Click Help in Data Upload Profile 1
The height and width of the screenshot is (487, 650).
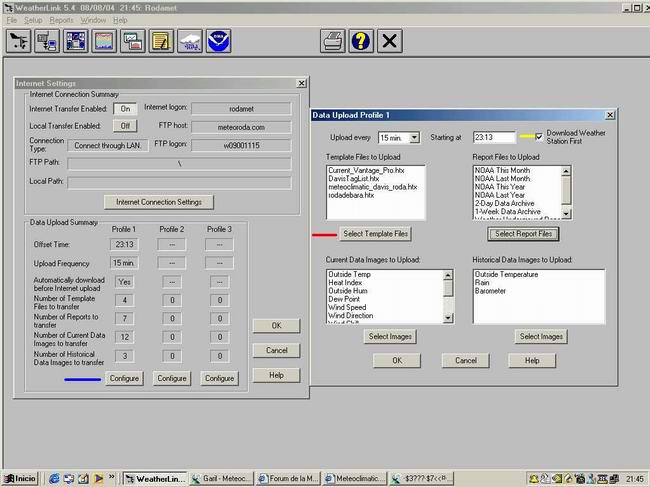(x=532, y=360)
